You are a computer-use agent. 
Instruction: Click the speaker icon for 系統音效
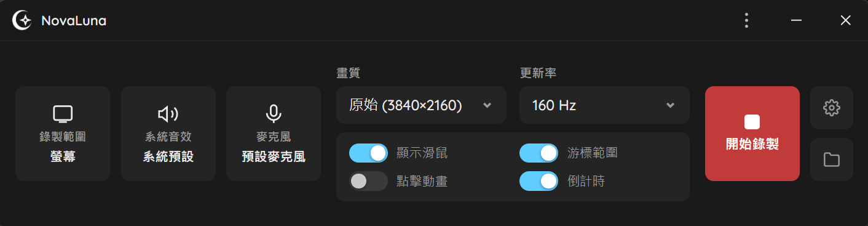click(x=168, y=114)
